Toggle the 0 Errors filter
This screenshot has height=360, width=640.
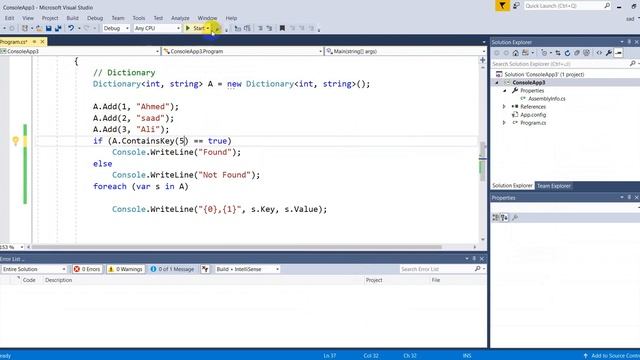click(x=87, y=269)
